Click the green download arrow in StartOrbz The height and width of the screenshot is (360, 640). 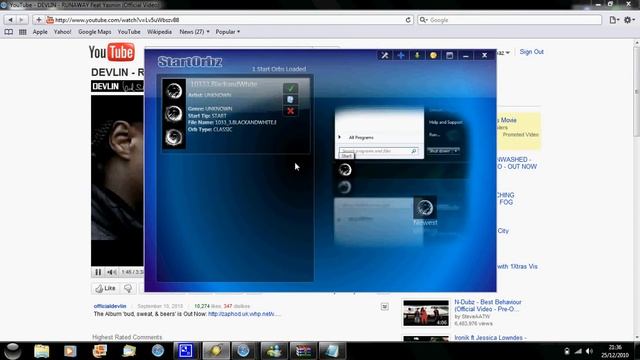(417, 55)
